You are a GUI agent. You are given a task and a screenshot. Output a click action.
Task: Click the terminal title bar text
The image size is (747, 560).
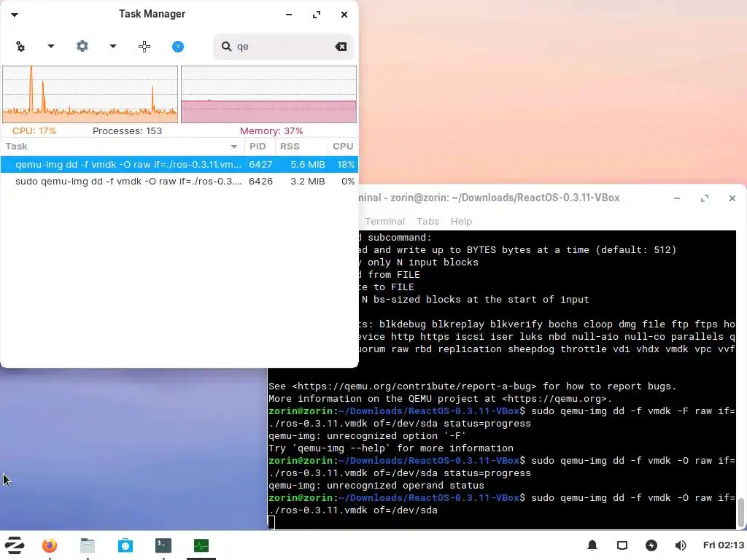[x=489, y=198]
